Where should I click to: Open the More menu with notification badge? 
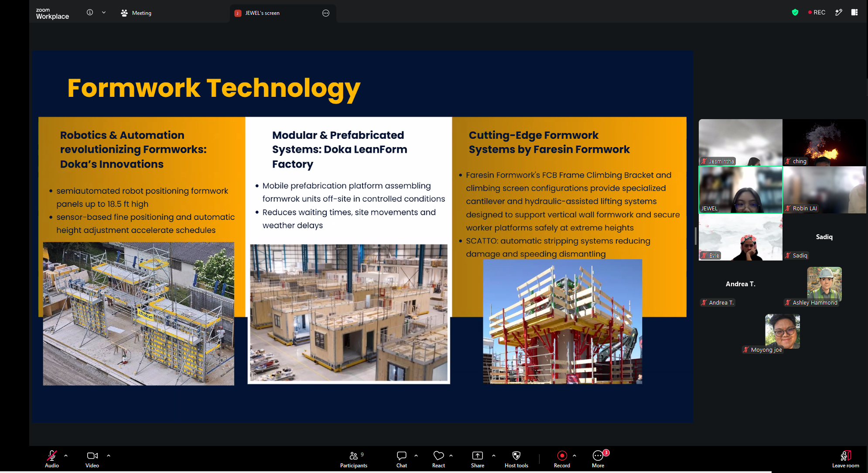598,459
